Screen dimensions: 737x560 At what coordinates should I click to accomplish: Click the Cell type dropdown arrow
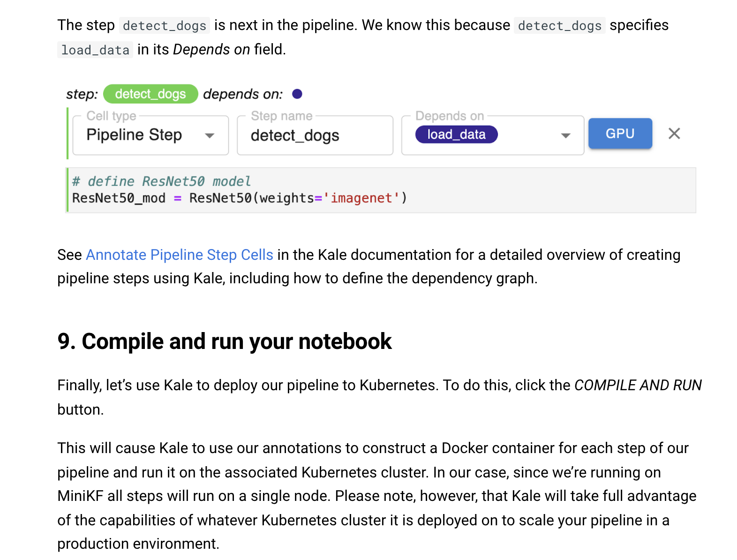coord(210,136)
